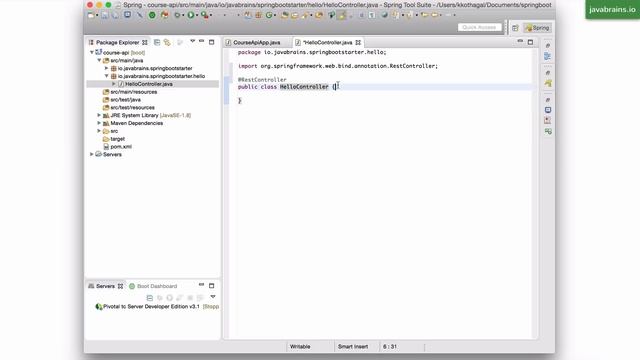
Task: Expand the HelloController.java tree node
Action: click(114, 84)
